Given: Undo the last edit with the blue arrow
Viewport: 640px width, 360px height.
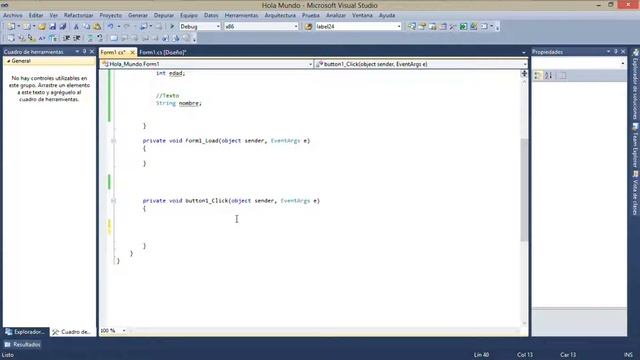Looking at the screenshot, I should click(110, 27).
